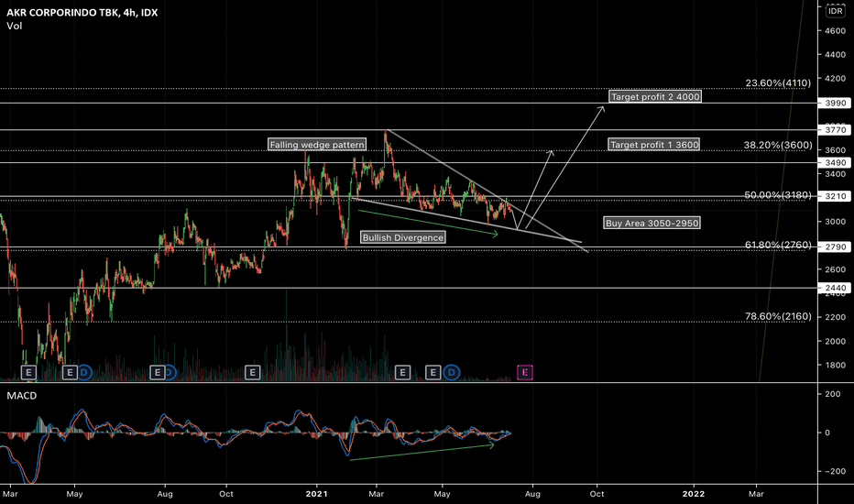Click the −200 value on MACD scale
This screenshot has height=504, width=854.
[x=834, y=471]
